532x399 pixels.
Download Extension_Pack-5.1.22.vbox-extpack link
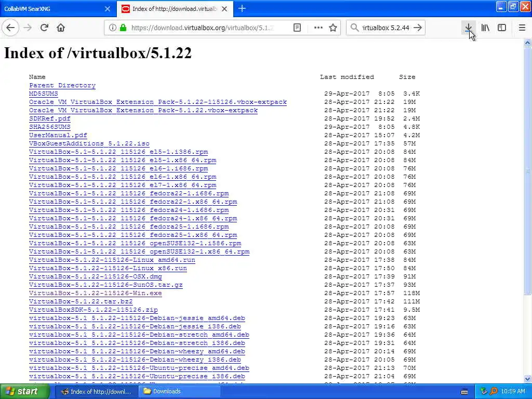(143, 110)
